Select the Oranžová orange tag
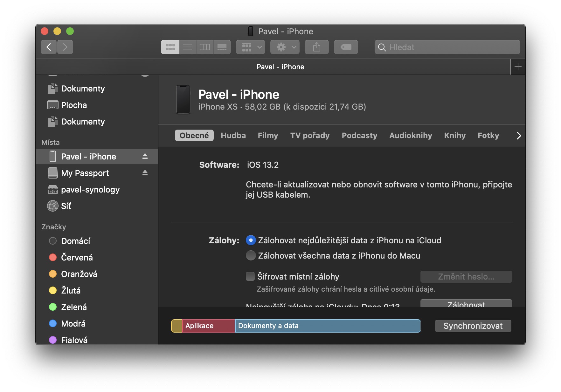561x392 pixels. click(x=97, y=274)
